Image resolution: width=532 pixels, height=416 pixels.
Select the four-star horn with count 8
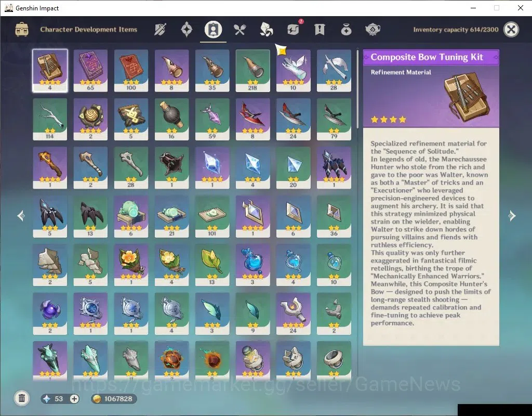coord(171,71)
